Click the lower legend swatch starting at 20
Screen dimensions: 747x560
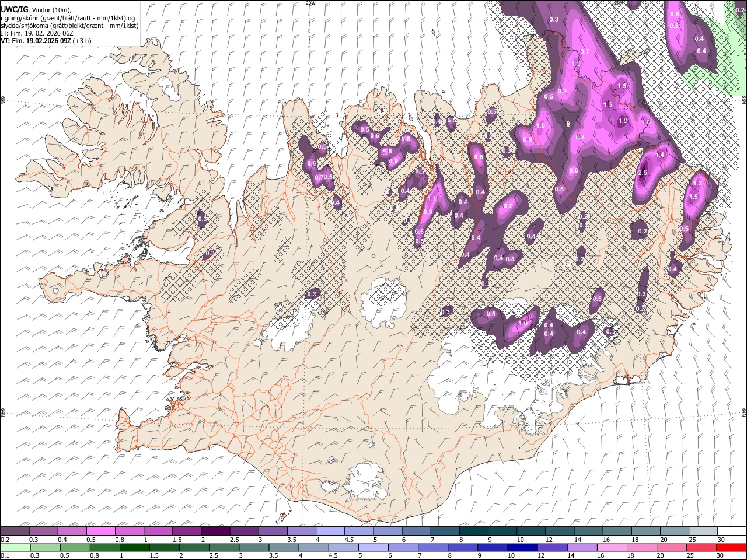671,548
